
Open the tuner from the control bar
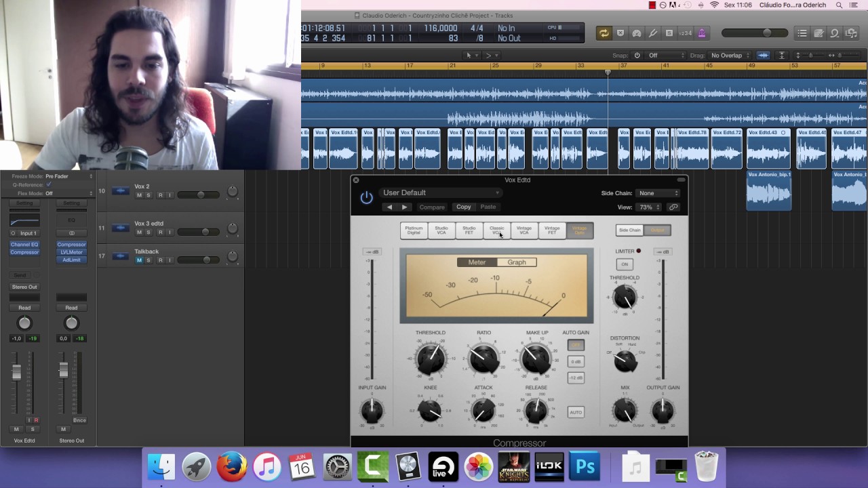[x=653, y=33]
